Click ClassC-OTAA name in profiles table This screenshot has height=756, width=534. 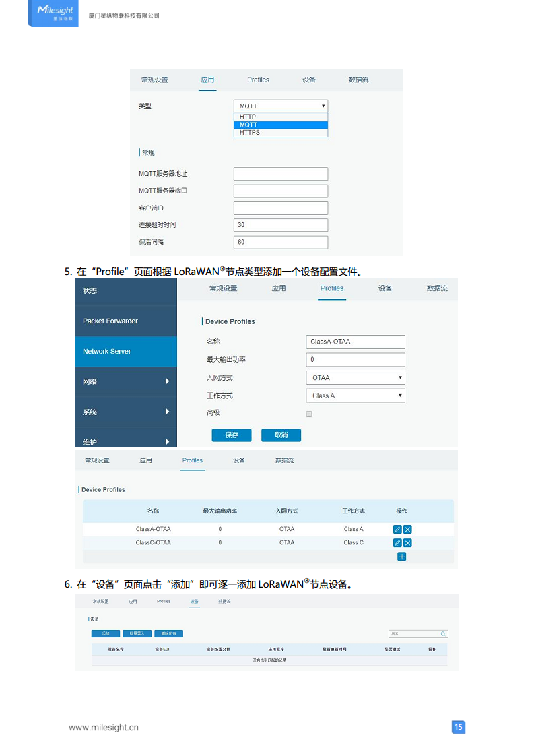(x=154, y=543)
